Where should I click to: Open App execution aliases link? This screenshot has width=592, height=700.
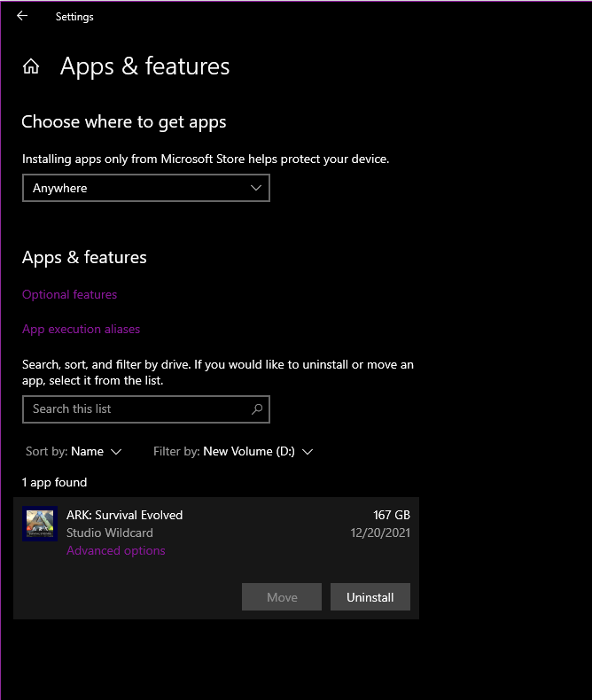82,329
